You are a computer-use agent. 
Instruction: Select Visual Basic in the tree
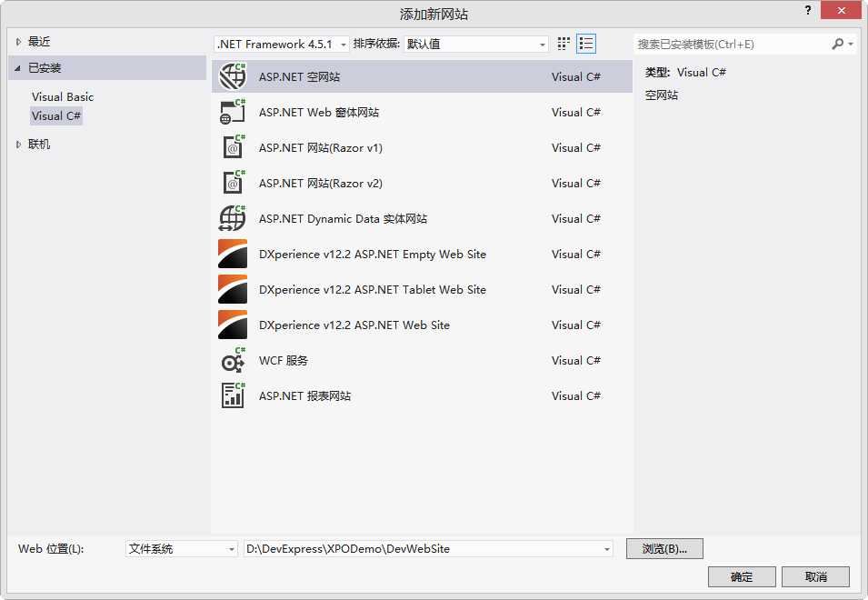click(x=63, y=96)
